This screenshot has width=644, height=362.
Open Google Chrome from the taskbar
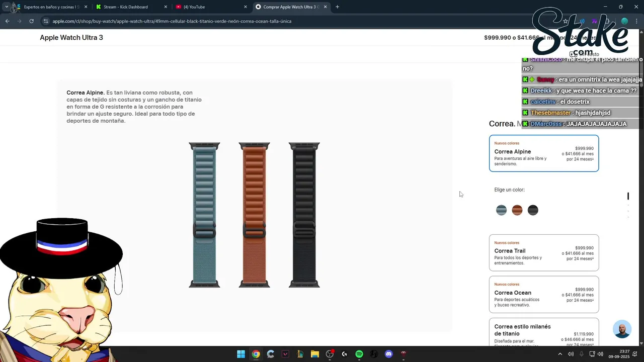click(x=256, y=354)
